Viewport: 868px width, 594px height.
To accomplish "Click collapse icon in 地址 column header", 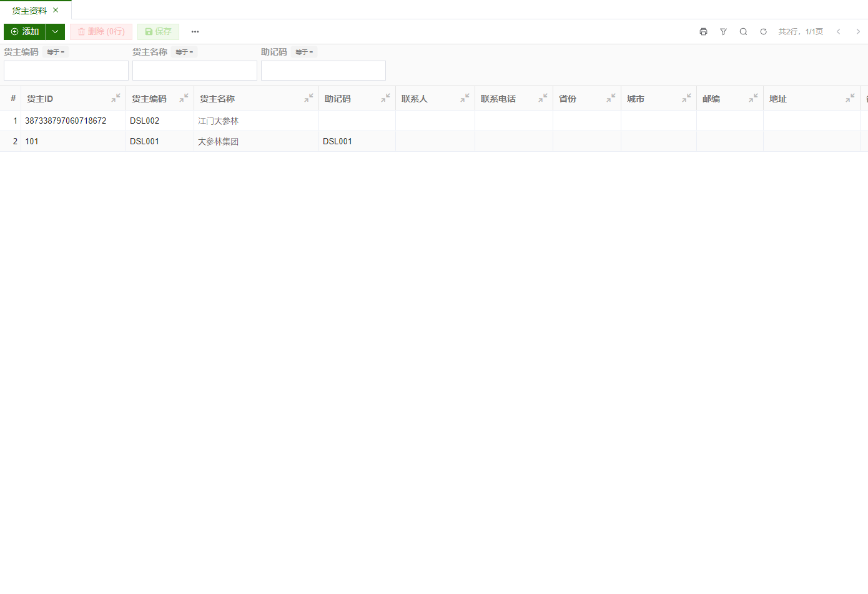I will [851, 98].
